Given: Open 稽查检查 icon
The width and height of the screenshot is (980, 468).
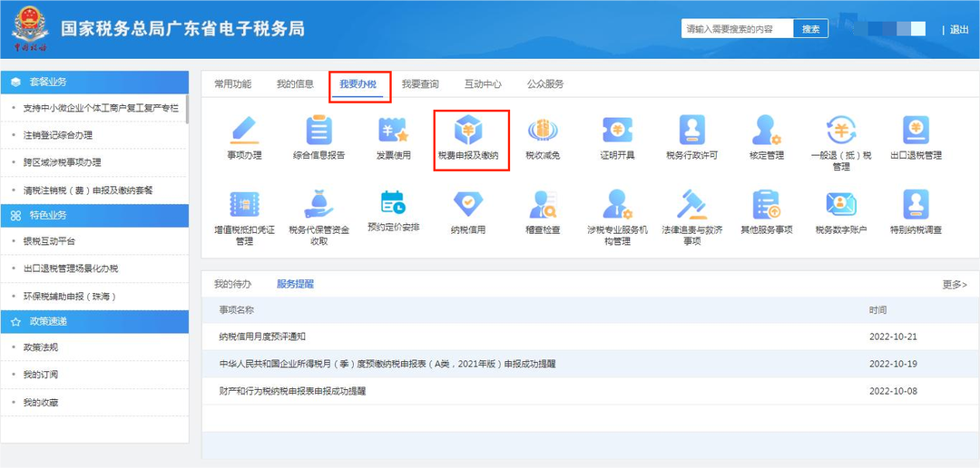Looking at the screenshot, I should [543, 204].
